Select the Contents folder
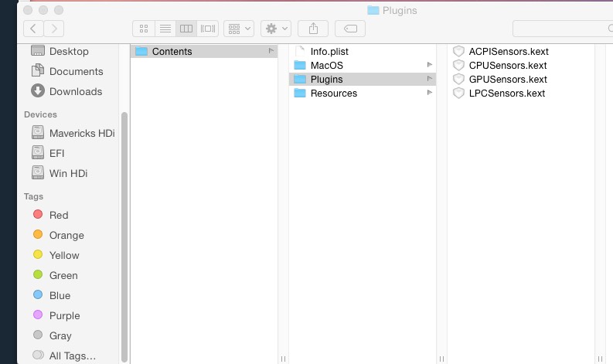 click(203, 51)
